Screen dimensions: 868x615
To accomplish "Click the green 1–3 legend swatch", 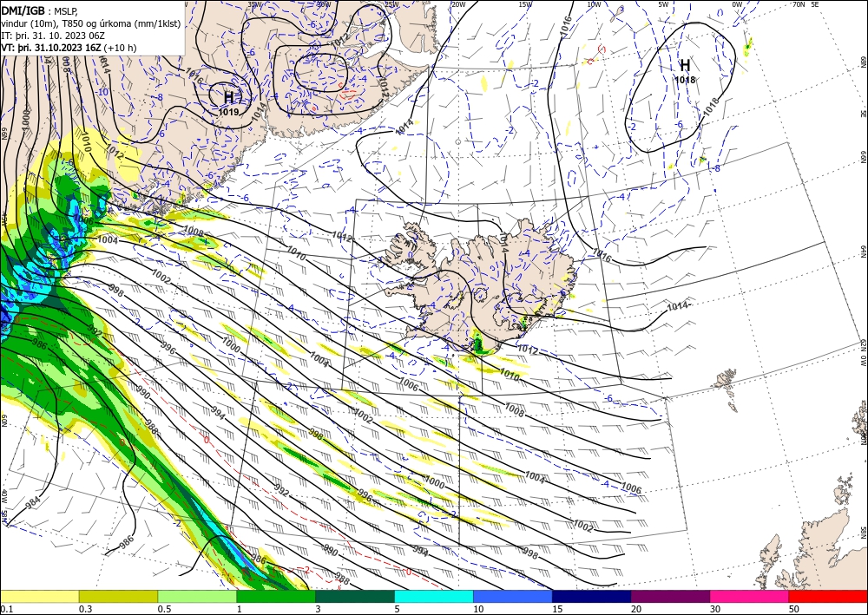I will click(x=276, y=596).
